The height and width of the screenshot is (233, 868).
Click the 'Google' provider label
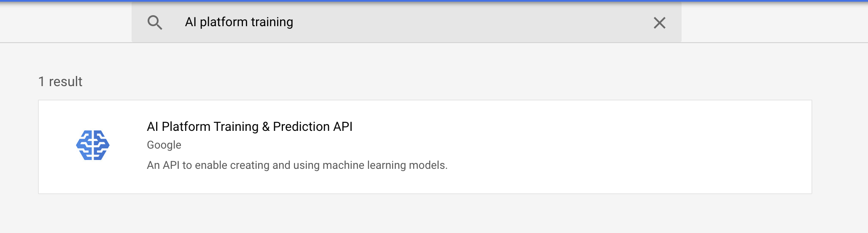164,145
